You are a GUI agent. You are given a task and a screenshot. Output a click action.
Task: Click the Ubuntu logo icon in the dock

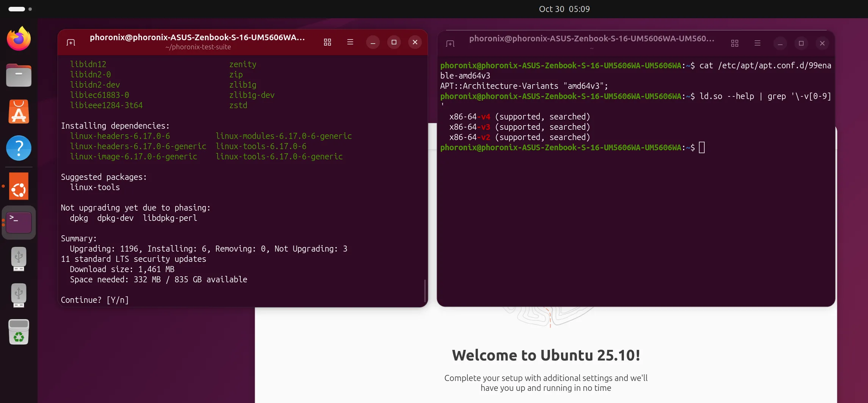[19, 186]
